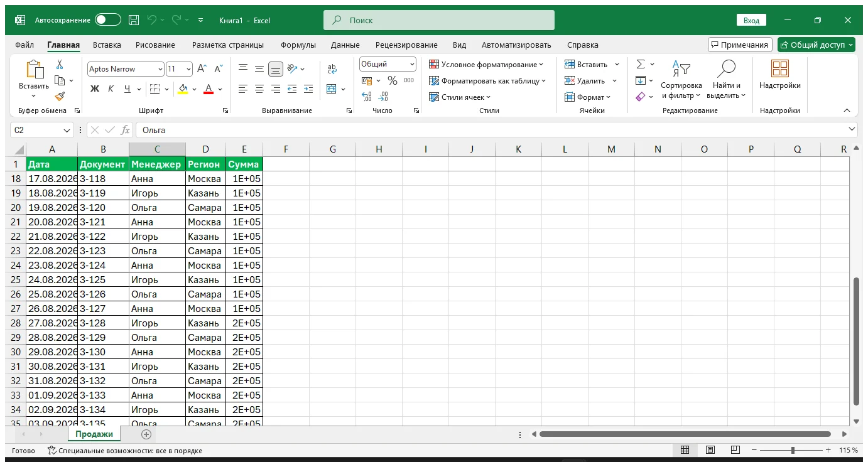Apply red font color A
The image size is (868, 462).
click(209, 89)
